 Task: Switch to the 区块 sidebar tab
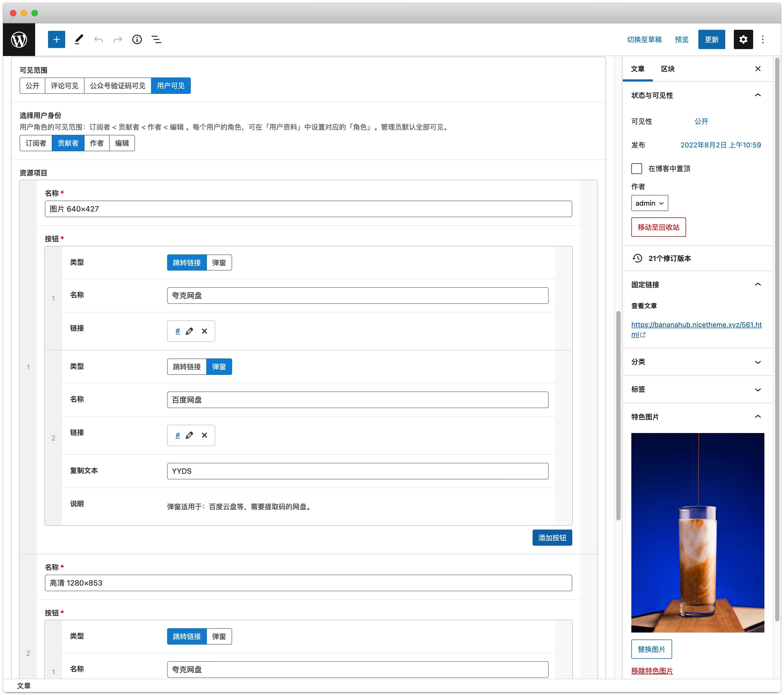click(x=668, y=69)
